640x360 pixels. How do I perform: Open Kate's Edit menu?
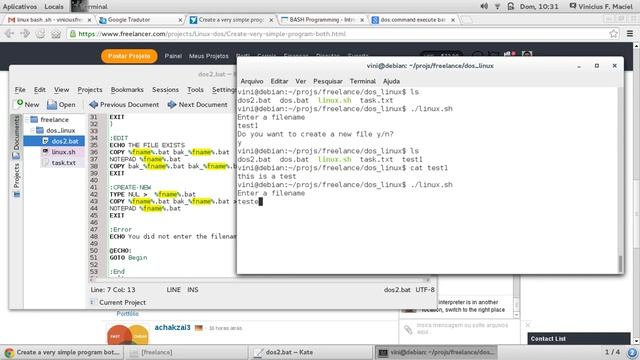(x=40, y=89)
